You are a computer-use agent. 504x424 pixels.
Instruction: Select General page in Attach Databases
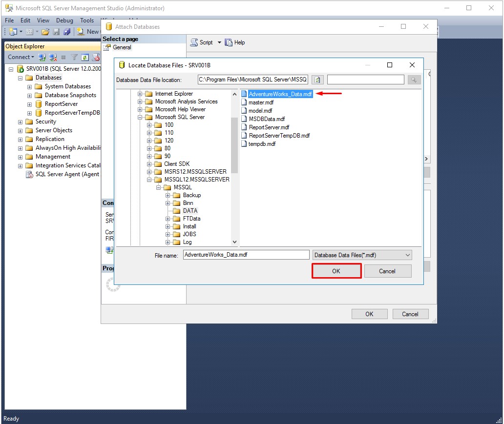pos(122,47)
